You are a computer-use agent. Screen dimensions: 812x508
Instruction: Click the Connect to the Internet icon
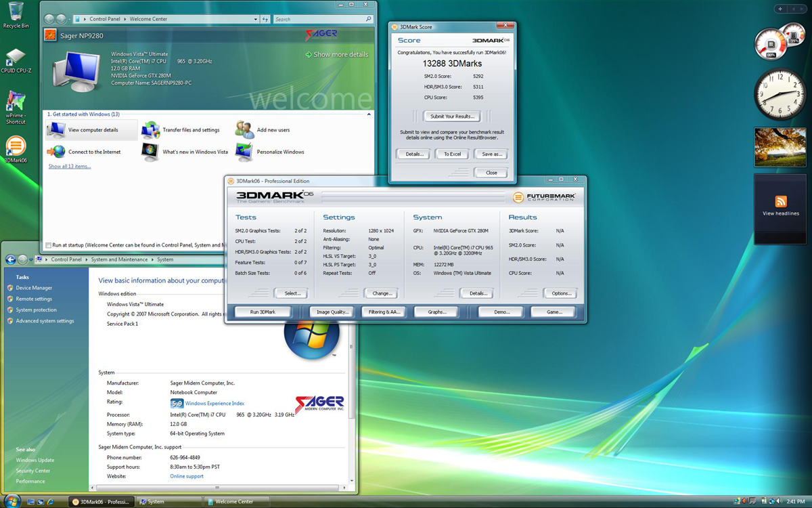pyautogui.click(x=56, y=152)
